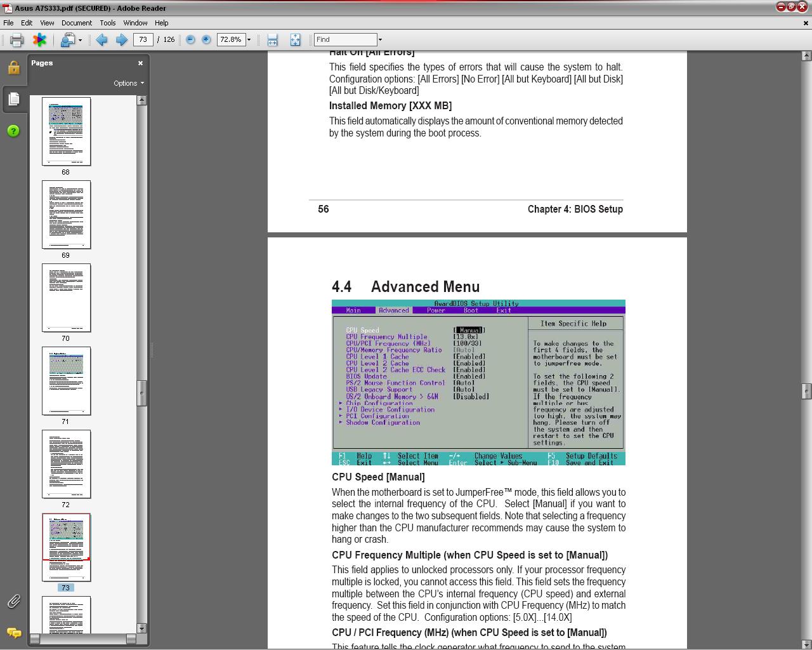Click the Print icon in the toolbar
Viewport: 812px width, 650px height.
pos(16,39)
